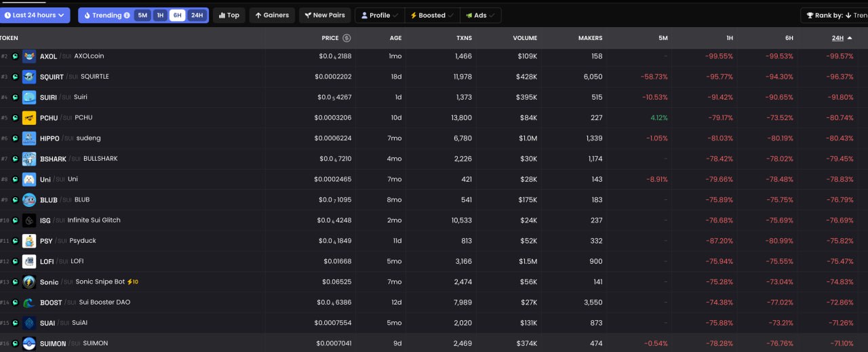This screenshot has width=868, height=352.
Task: Click the AXOL token logo icon
Action: pos(29,56)
